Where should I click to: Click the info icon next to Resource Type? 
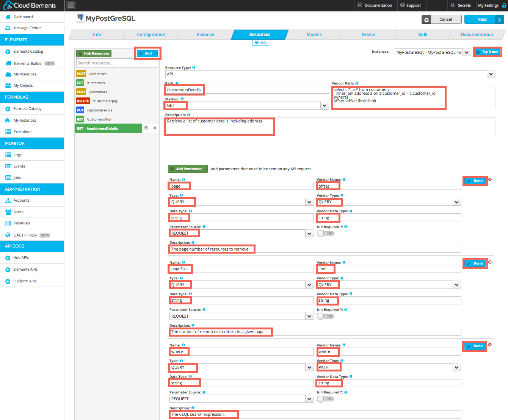[x=194, y=67]
